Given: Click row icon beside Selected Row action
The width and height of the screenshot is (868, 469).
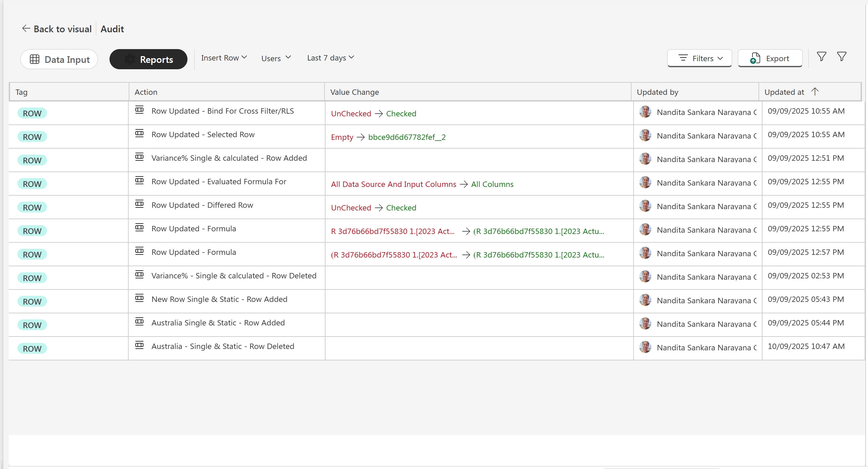Looking at the screenshot, I should [139, 133].
